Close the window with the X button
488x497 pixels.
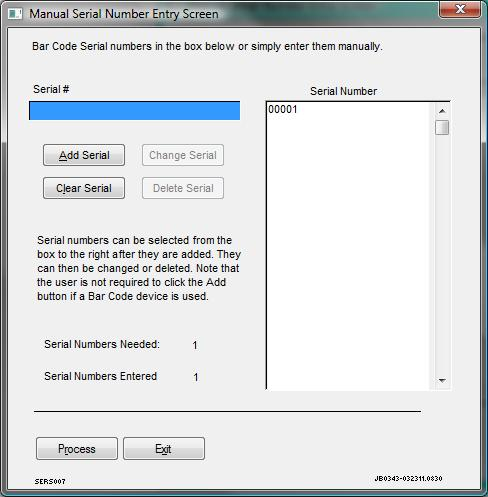click(x=460, y=9)
